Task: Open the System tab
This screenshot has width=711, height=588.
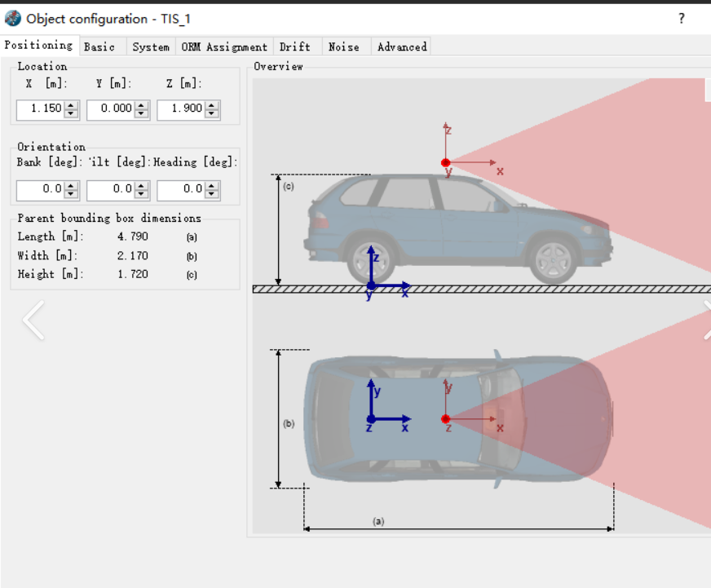Action: click(x=151, y=46)
